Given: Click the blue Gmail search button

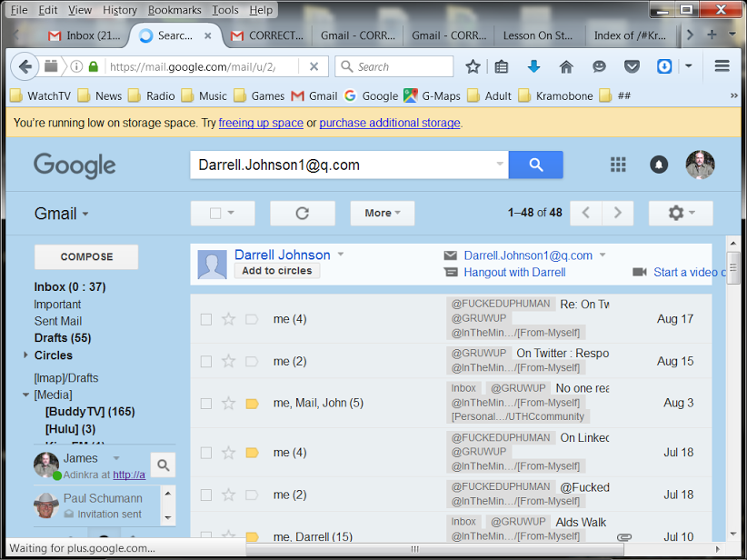Looking at the screenshot, I should 535,165.
